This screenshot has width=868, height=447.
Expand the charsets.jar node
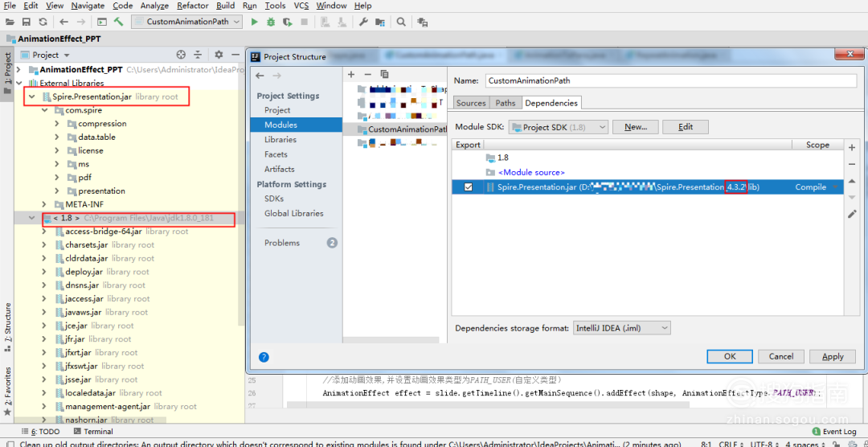(x=45, y=245)
